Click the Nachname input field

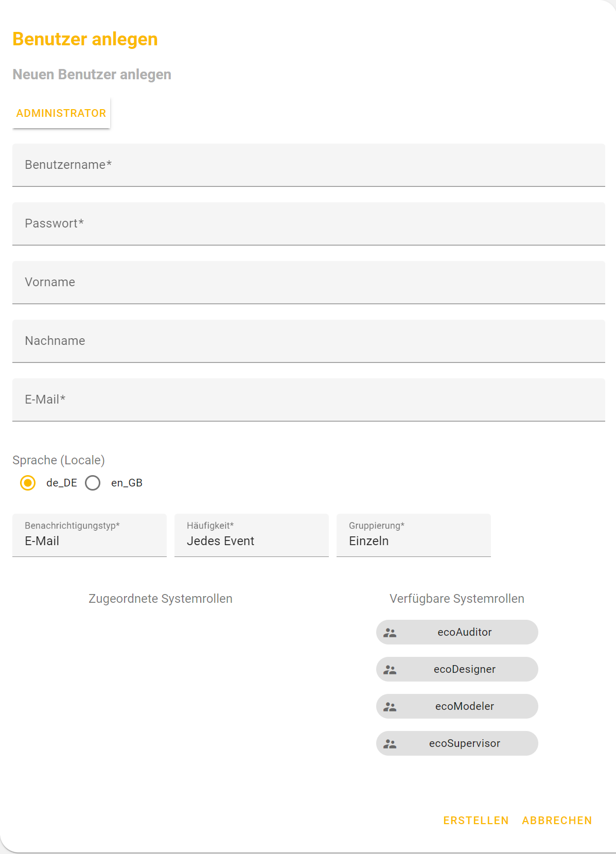pos(308,341)
